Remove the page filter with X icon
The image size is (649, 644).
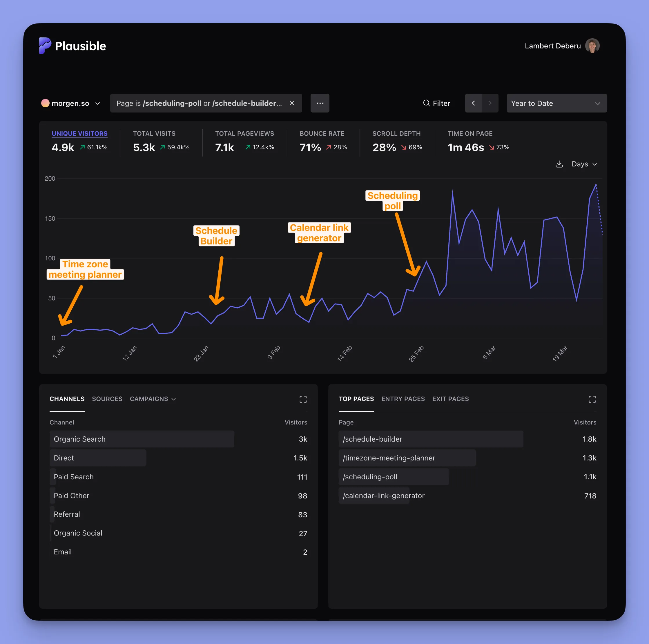[291, 103]
